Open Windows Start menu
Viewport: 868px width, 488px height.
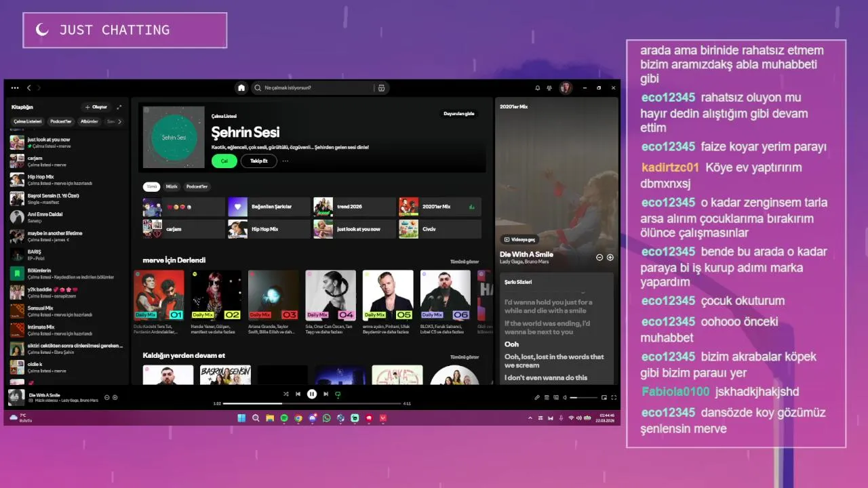pos(241,418)
